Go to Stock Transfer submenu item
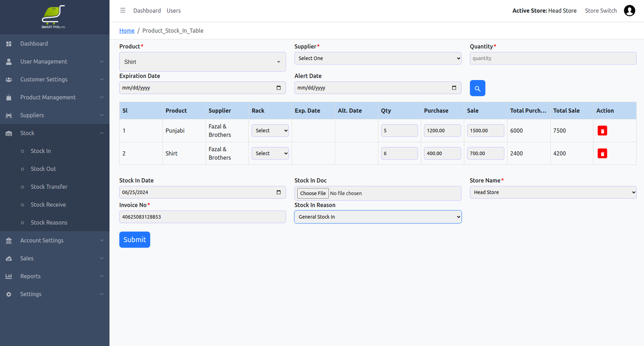The width and height of the screenshot is (644, 346). (x=49, y=187)
